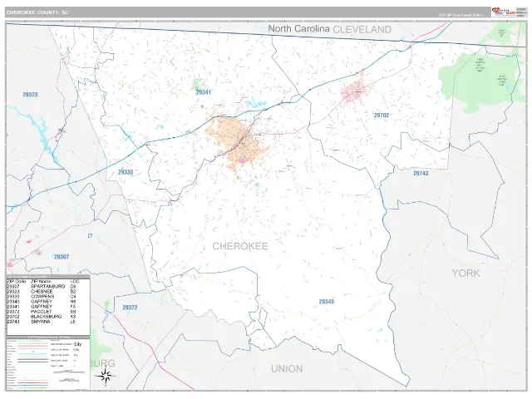Click CHESNEE in the ZIP index table
This screenshot has height=399, width=532.
pos(42,292)
